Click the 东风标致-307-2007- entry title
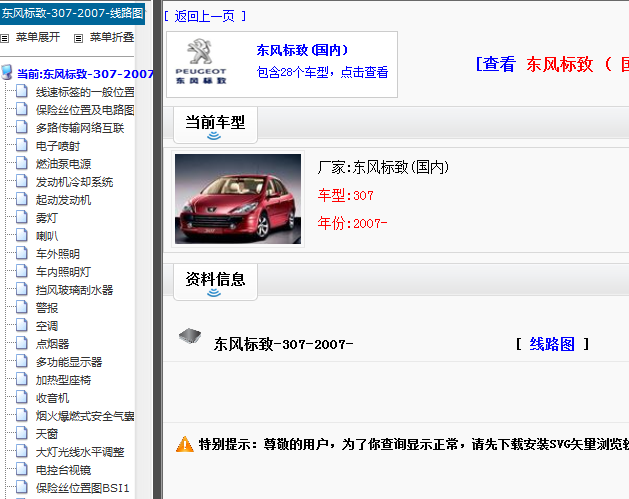629x499 pixels. pos(283,344)
